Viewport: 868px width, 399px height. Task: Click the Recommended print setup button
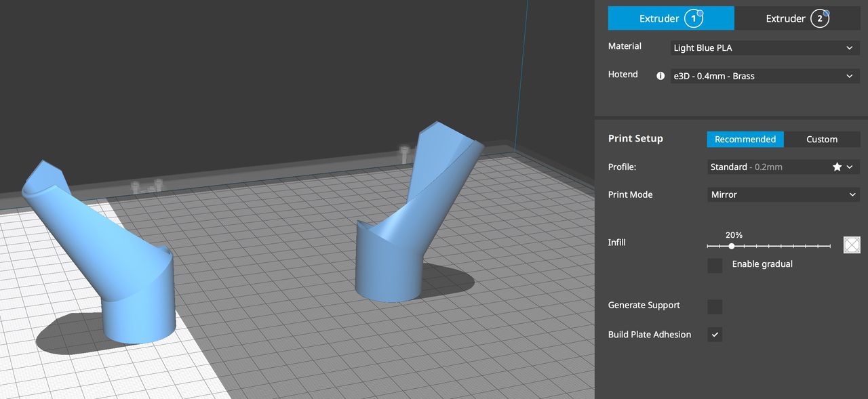coord(745,139)
